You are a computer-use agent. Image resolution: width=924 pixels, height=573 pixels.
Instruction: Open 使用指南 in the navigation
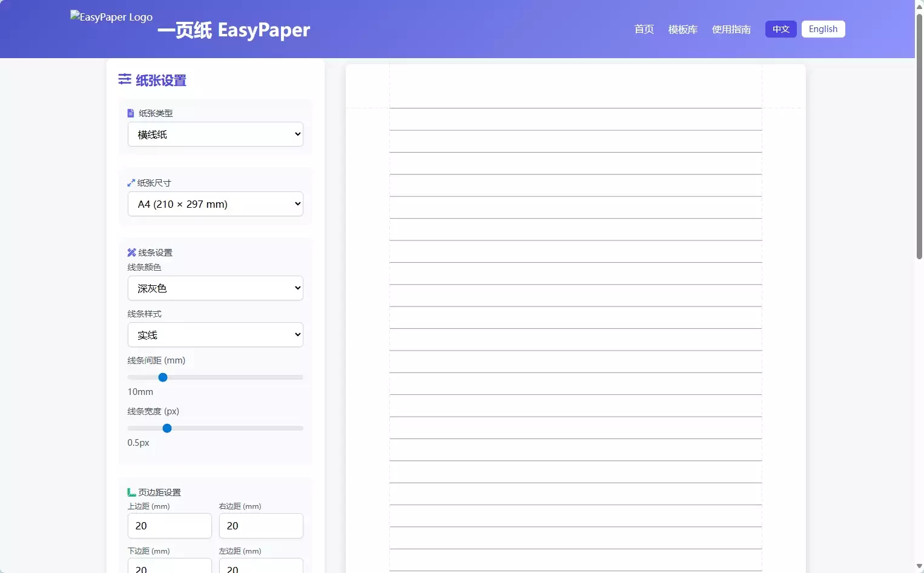(x=731, y=29)
